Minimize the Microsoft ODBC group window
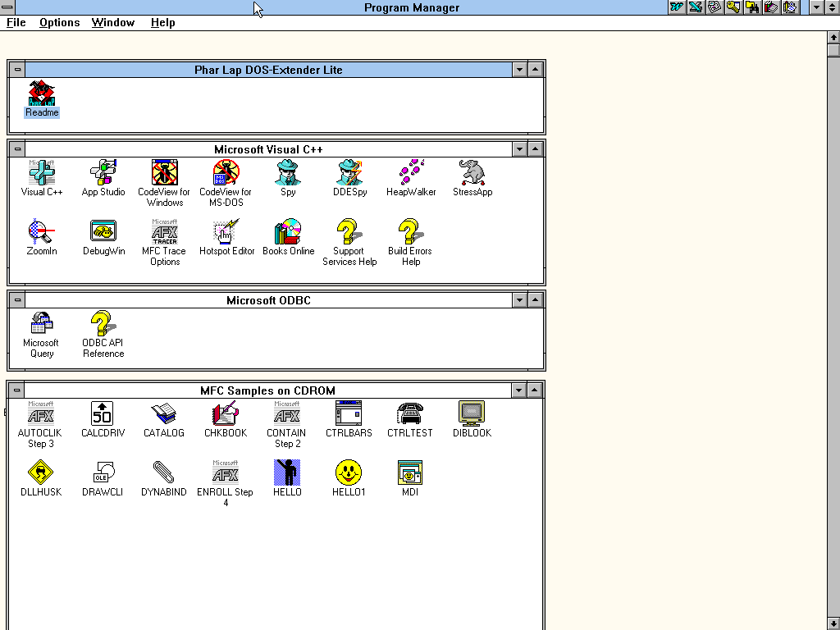 point(519,300)
